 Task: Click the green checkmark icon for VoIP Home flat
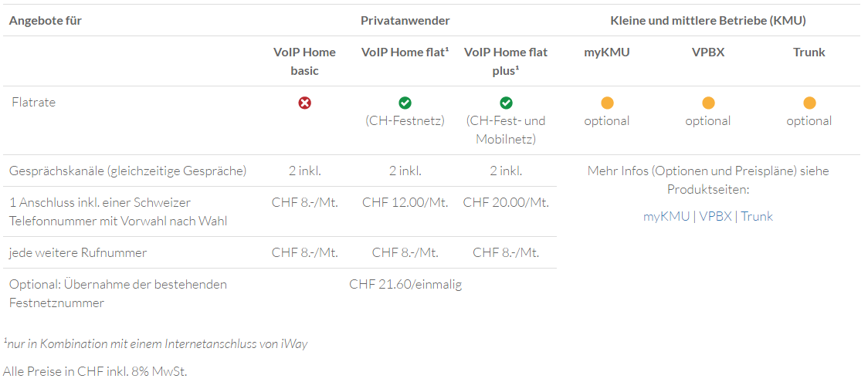pyautogui.click(x=405, y=103)
